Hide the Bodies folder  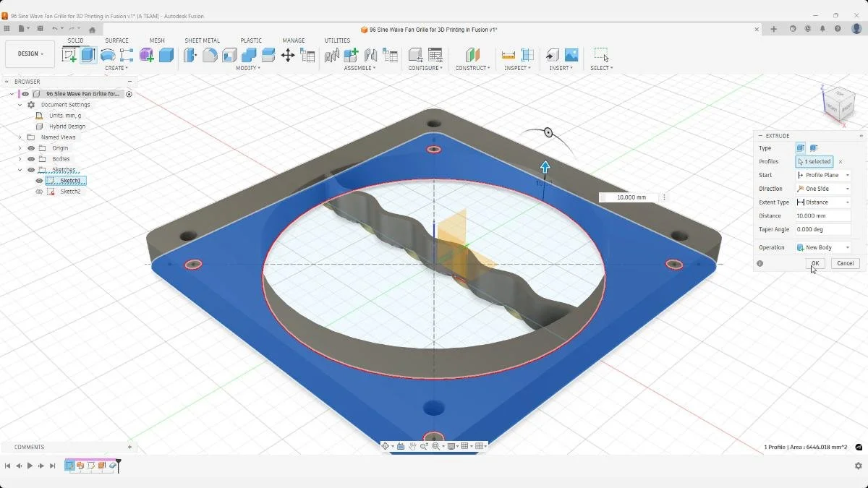click(31, 159)
